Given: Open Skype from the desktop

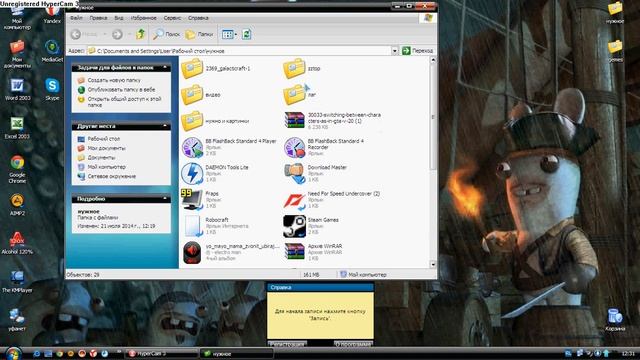Looking at the screenshot, I should (x=52, y=89).
